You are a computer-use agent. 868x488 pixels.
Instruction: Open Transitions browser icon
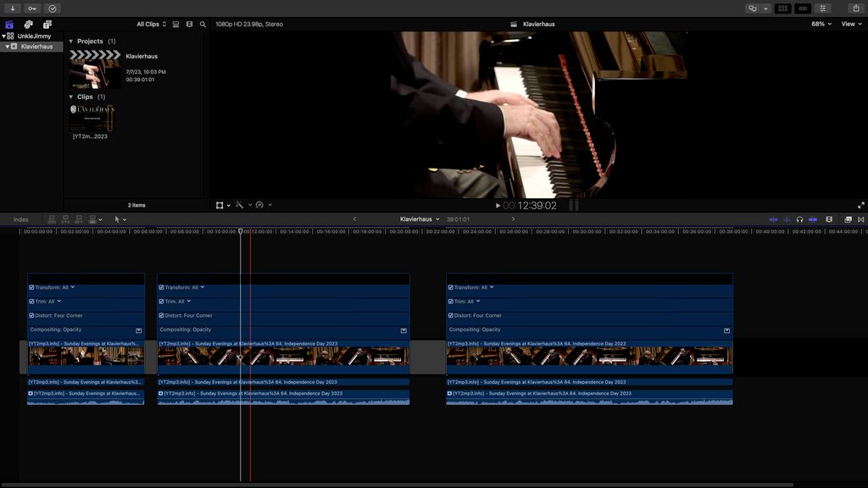click(861, 219)
